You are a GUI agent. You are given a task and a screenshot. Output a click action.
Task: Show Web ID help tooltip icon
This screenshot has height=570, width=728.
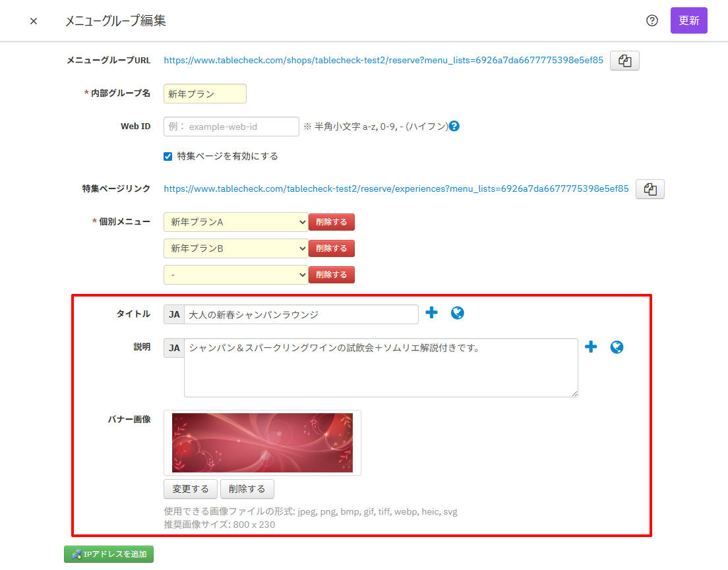[454, 126]
